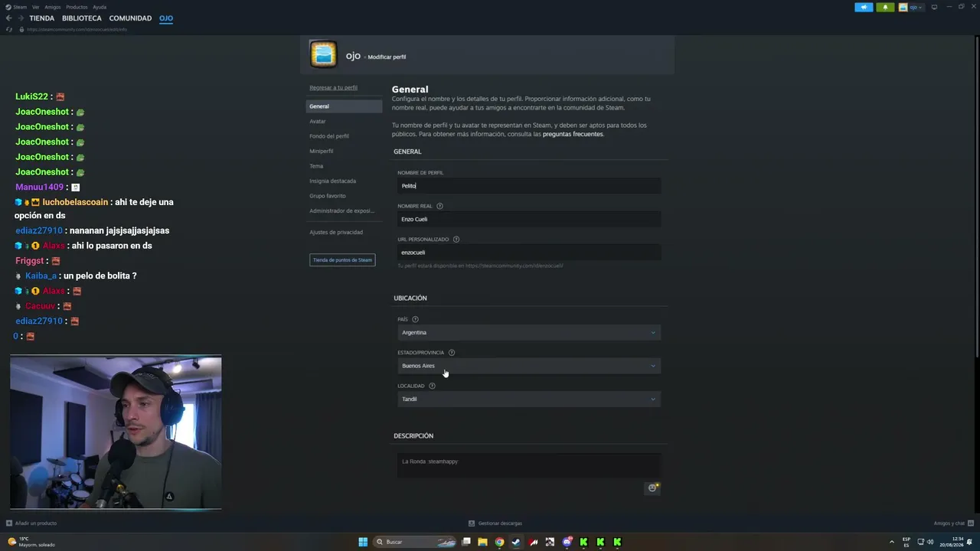
Task: Go to the TIENDA tab
Action: (x=42, y=18)
